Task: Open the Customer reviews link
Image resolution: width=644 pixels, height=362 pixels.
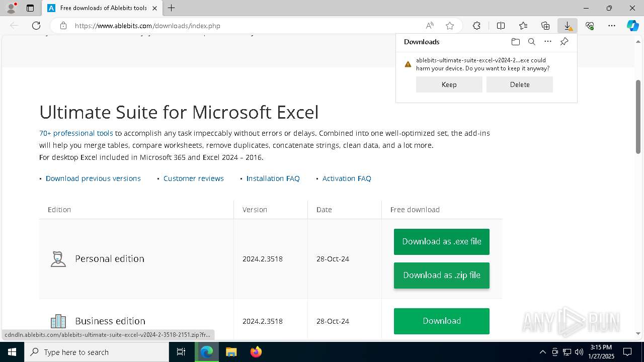Action: tap(194, 178)
